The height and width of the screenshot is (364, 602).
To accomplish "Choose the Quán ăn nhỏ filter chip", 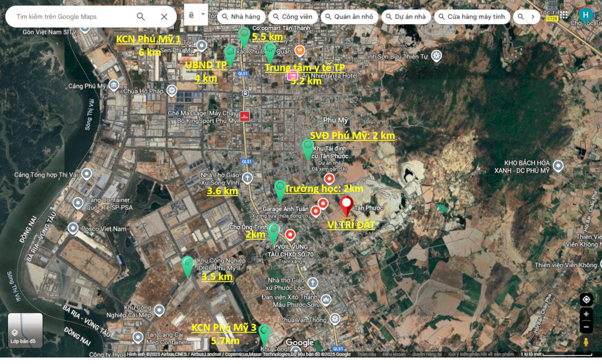I will [348, 17].
